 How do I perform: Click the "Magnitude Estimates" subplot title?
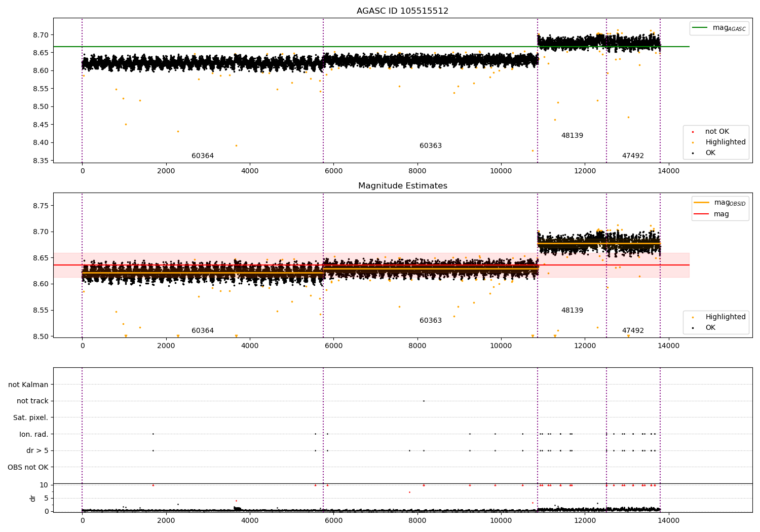click(x=402, y=186)
